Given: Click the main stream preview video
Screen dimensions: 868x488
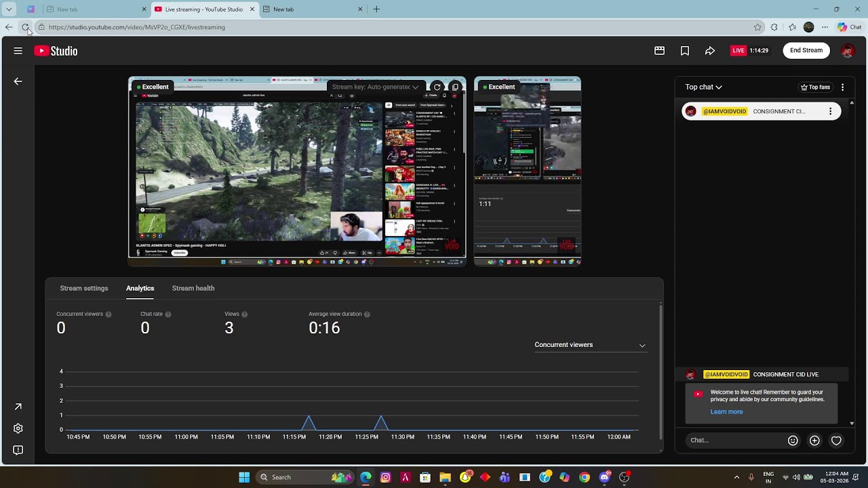Looking at the screenshot, I should [297, 171].
